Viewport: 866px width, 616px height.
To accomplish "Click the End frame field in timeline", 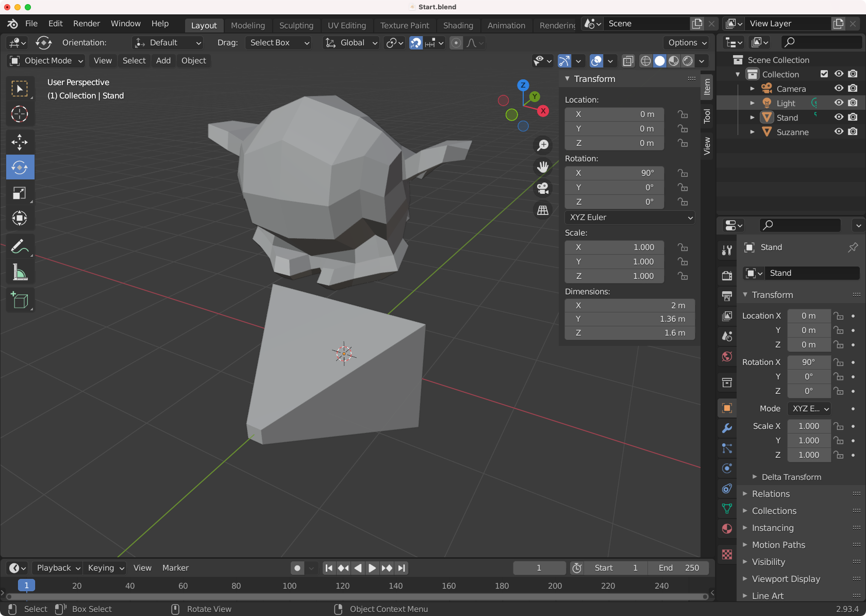I will tap(678, 568).
